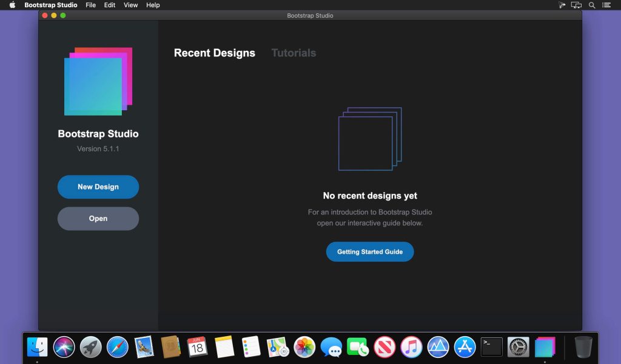This screenshot has height=364, width=621.
Task: Launch the Getting Started Guide
Action: [369, 251]
